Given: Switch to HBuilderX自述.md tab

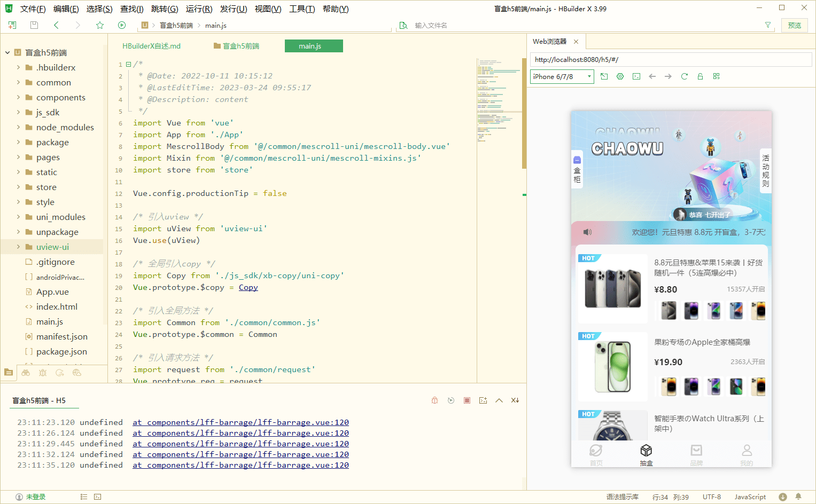Looking at the screenshot, I should (151, 46).
